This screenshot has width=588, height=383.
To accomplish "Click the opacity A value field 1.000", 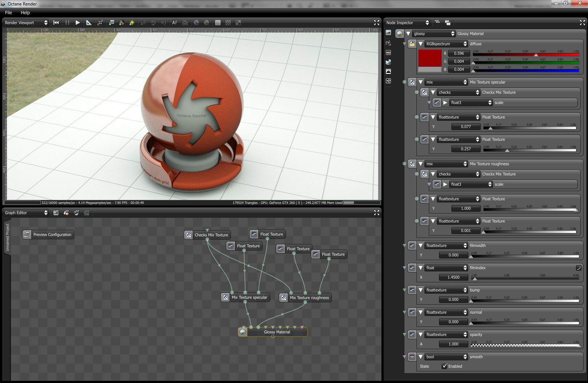I will click(453, 344).
